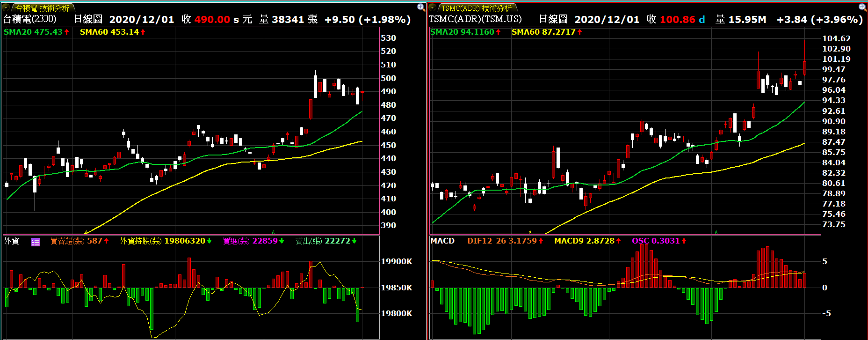868x340 pixels.
Task: Click 買賣超(張) 587 value
Action: click(80, 241)
